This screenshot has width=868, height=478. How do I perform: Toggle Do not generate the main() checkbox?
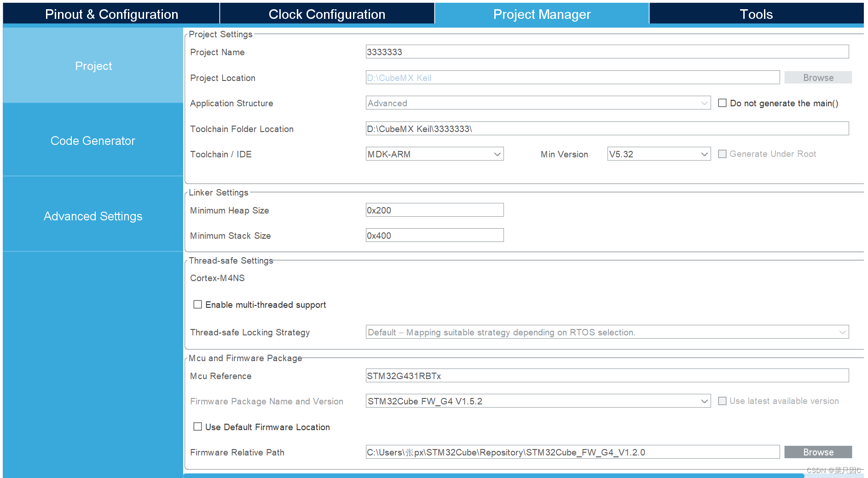coord(723,103)
